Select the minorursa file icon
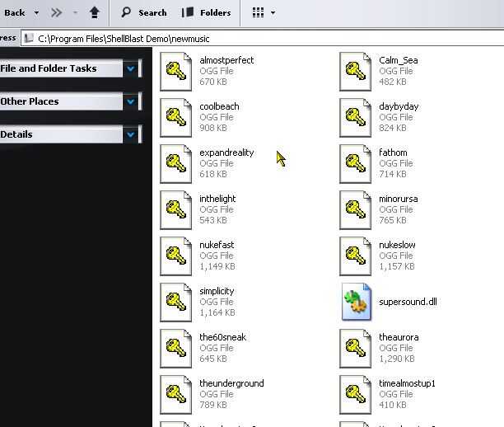This screenshot has width=504, height=427. (x=355, y=210)
